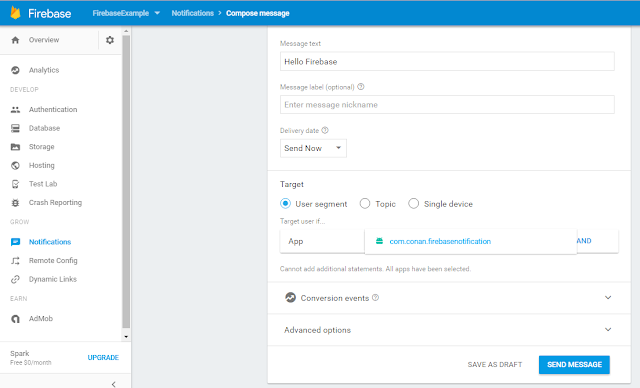
Task: Open Crash Reporting in the sidebar
Action: click(x=56, y=202)
